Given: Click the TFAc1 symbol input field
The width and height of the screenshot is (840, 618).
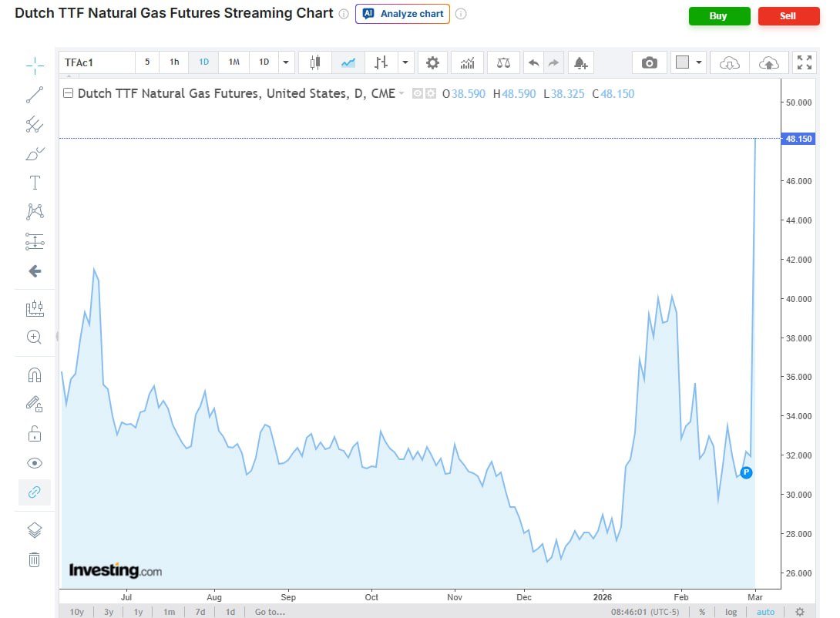Looking at the screenshot, I should point(96,62).
